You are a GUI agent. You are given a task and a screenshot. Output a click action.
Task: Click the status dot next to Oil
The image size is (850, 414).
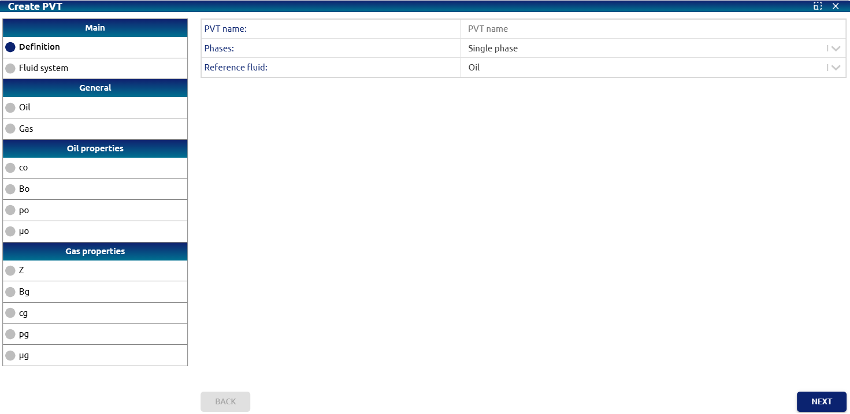10,107
